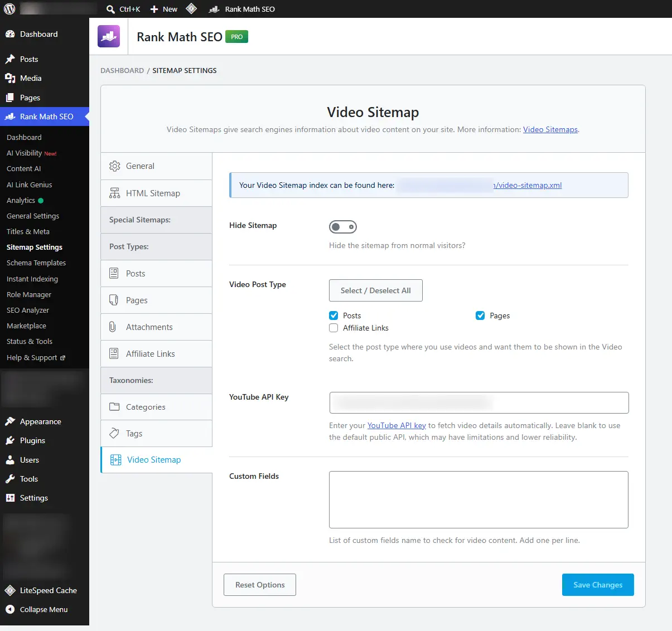Click the Select / Deselect All button
The image size is (672, 631).
click(x=376, y=290)
